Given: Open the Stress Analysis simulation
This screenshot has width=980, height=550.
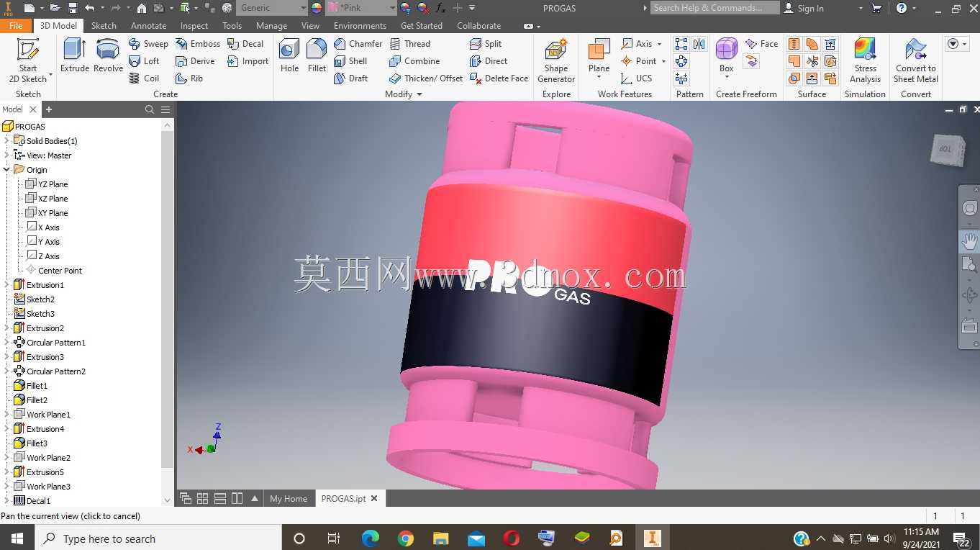Looking at the screenshot, I should [865, 61].
